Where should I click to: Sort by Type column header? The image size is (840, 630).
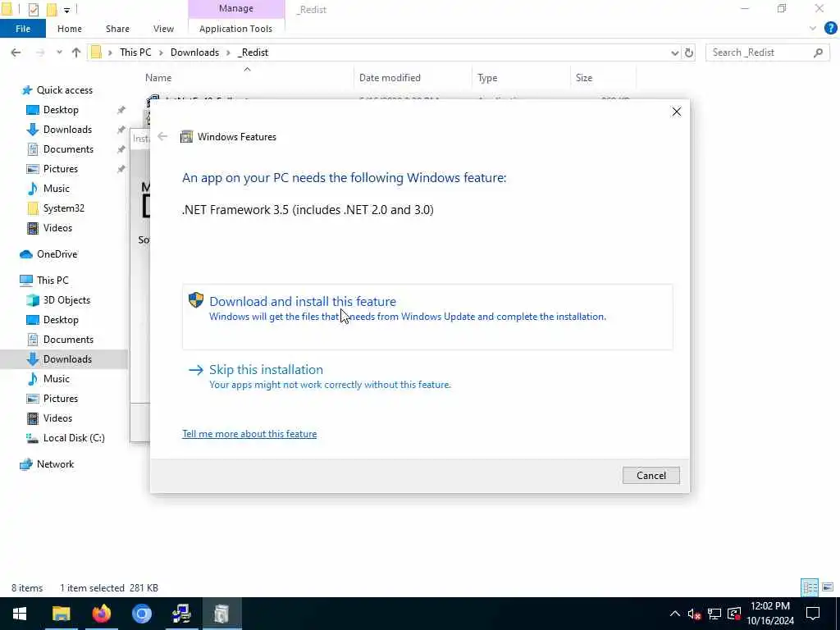487,78
